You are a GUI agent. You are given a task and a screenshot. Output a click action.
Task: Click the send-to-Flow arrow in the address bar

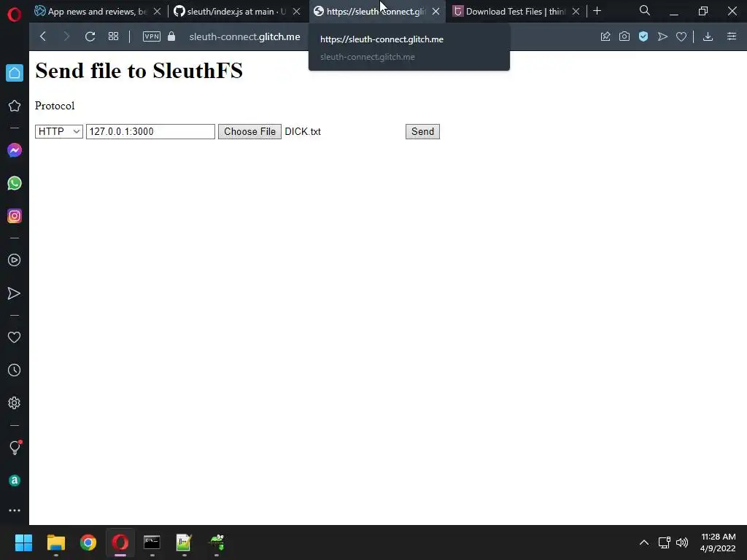[662, 36]
